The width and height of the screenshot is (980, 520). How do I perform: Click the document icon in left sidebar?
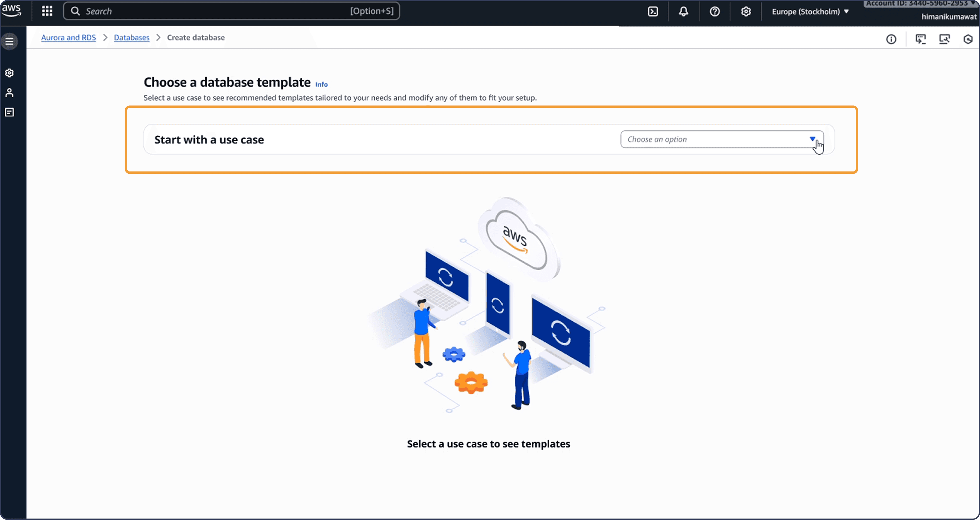9,112
